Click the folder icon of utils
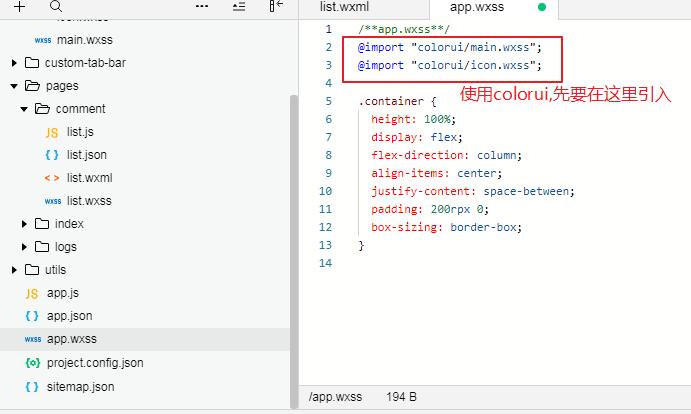This screenshot has width=691, height=414. 32,269
